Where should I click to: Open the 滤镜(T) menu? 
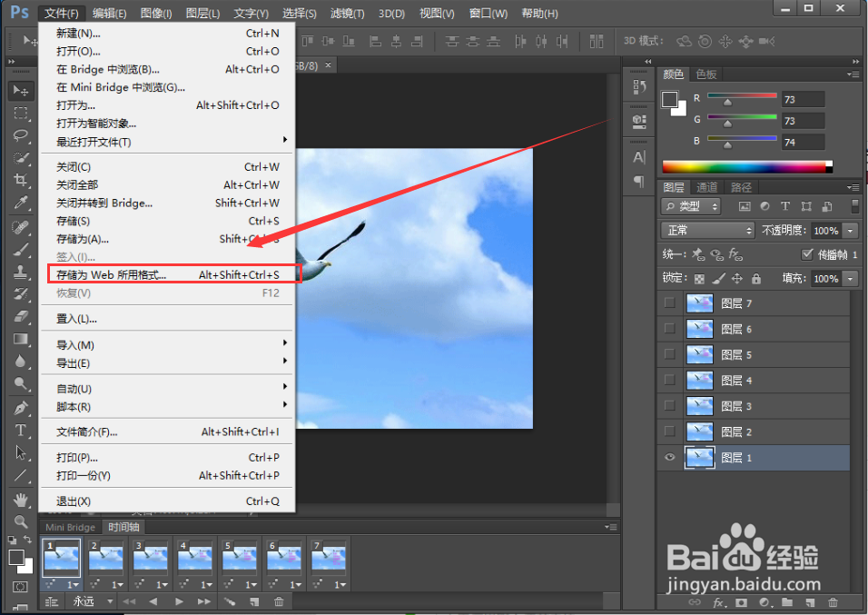(x=347, y=14)
